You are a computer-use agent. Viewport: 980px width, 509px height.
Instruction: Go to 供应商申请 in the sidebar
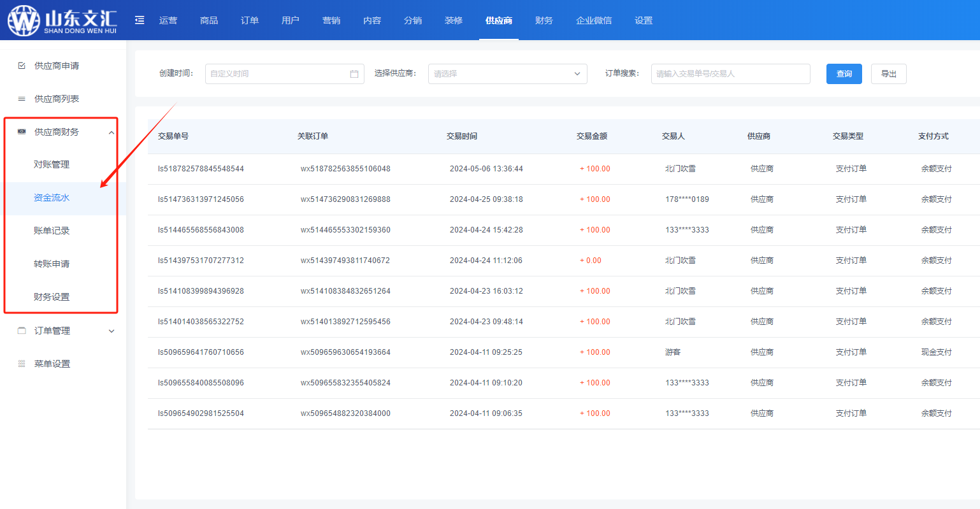click(x=57, y=66)
